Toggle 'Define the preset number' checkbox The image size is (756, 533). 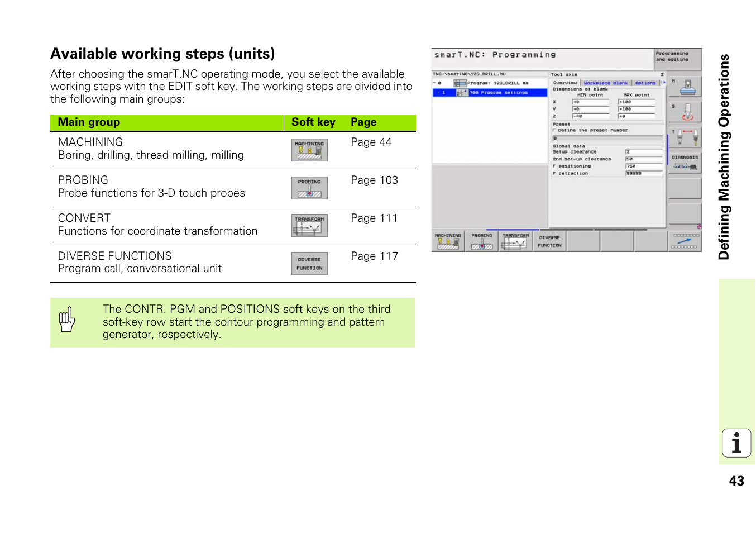click(x=554, y=130)
